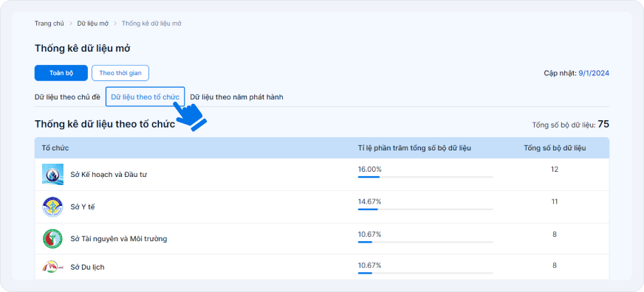644x292 pixels.
Task: Open the Dữ liệu theo năm phát hành tab
Action: tap(236, 97)
